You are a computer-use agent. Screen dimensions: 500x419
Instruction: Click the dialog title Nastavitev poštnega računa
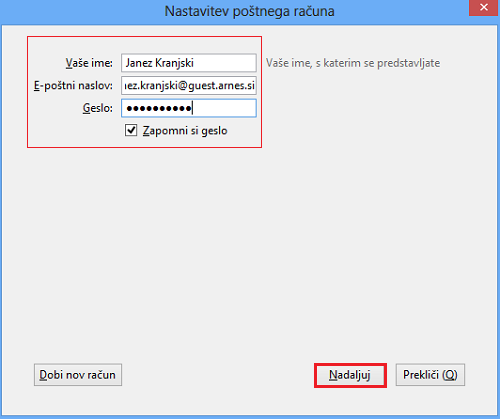pos(249,11)
